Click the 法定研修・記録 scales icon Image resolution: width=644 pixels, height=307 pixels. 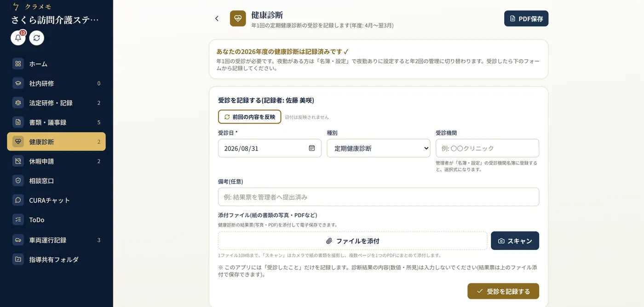18,103
